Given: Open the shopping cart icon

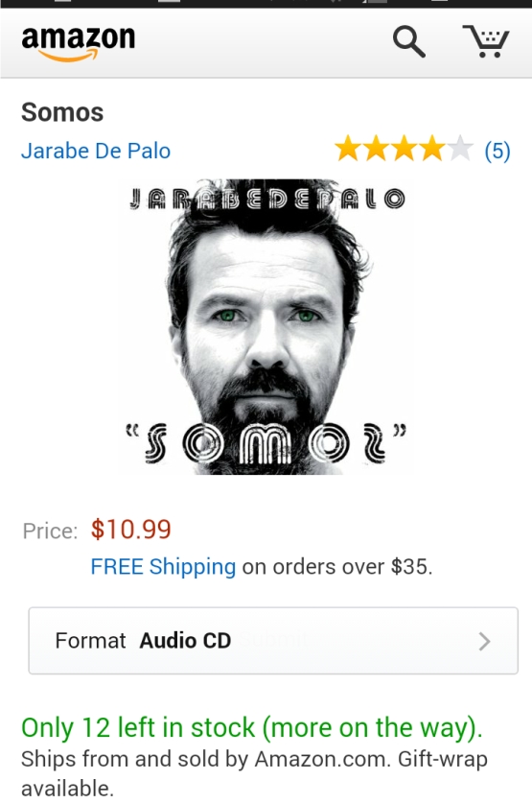Looking at the screenshot, I should pos(486,41).
